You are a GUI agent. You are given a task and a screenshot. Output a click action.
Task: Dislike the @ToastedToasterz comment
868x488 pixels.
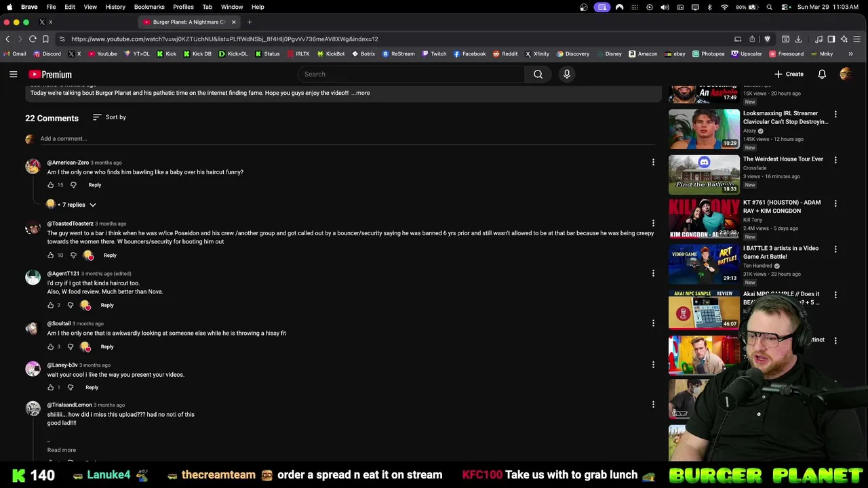73,256
